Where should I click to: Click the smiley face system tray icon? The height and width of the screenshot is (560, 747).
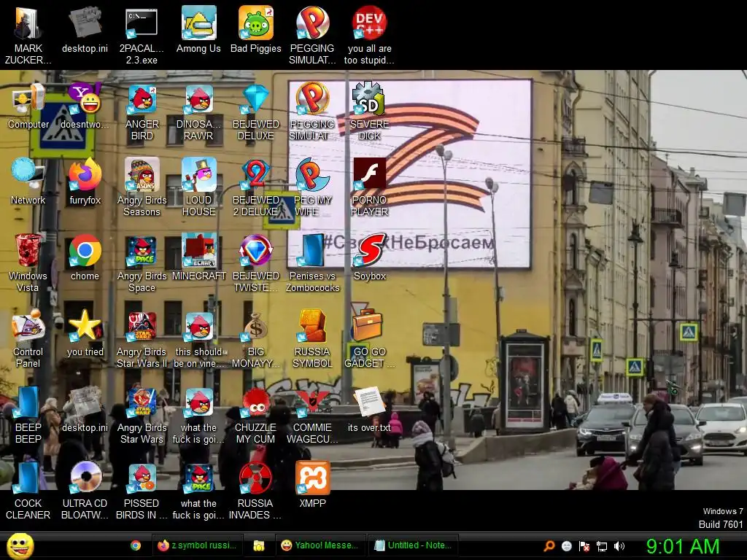click(x=566, y=546)
